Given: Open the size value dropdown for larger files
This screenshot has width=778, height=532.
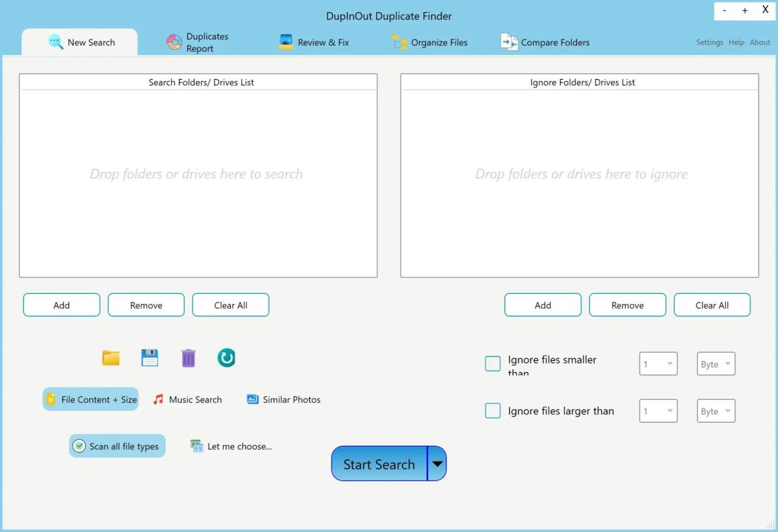Looking at the screenshot, I should click(x=657, y=410).
